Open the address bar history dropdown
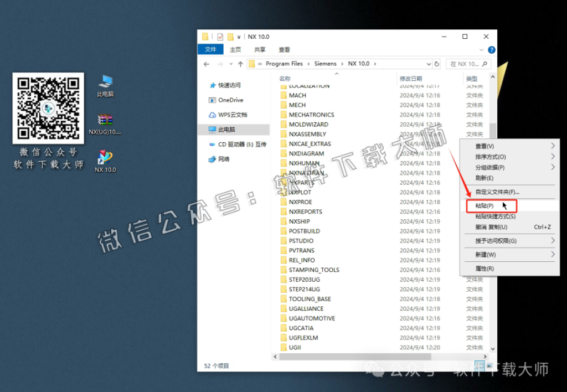Image resolution: width=567 pixels, height=392 pixels. (429, 64)
